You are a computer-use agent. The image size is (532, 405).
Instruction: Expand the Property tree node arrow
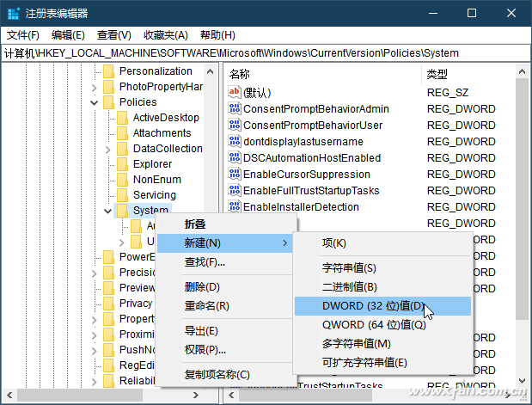click(95, 320)
